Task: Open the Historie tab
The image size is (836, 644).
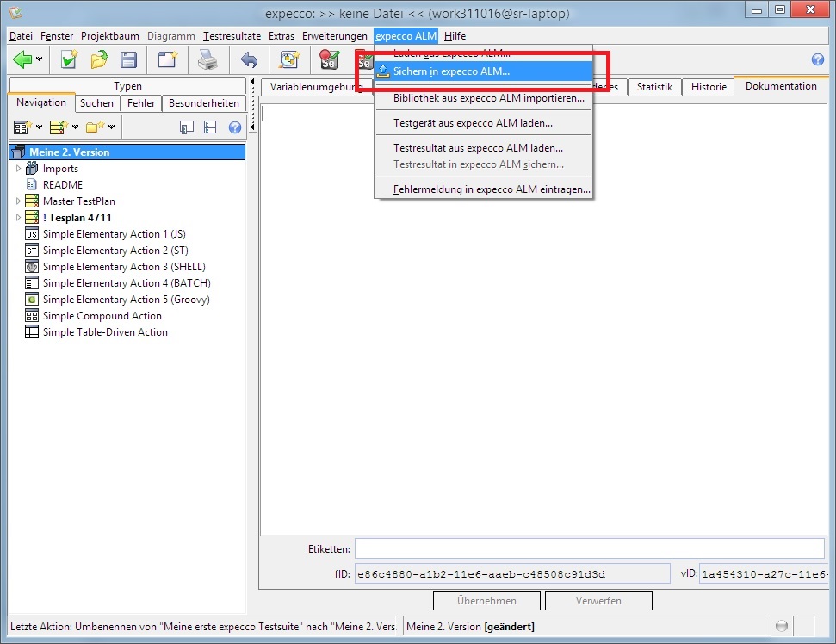Action: (709, 87)
